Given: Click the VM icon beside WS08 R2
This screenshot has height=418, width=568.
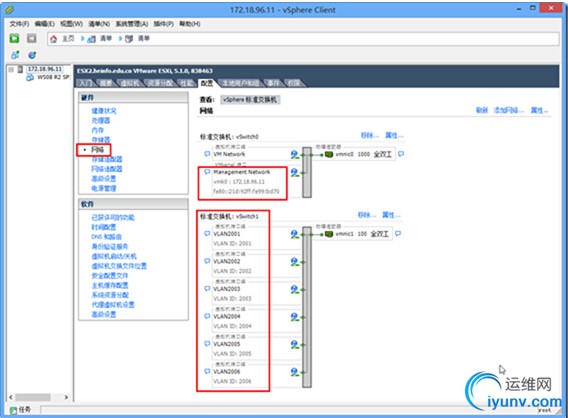Looking at the screenshot, I should [30, 77].
